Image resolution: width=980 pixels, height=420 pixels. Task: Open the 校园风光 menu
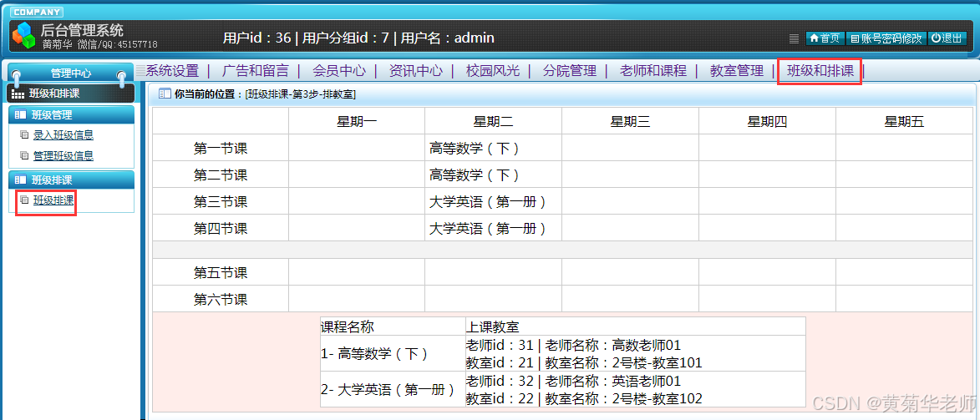[x=492, y=71]
